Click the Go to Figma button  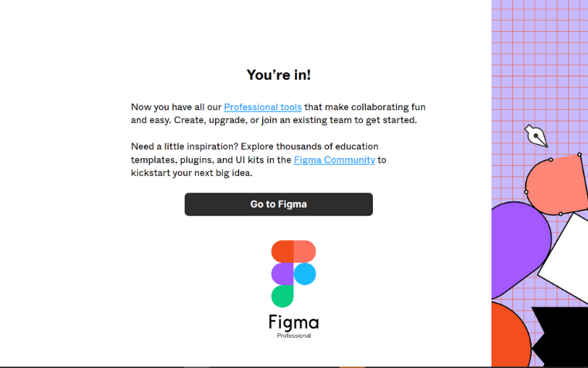click(279, 205)
